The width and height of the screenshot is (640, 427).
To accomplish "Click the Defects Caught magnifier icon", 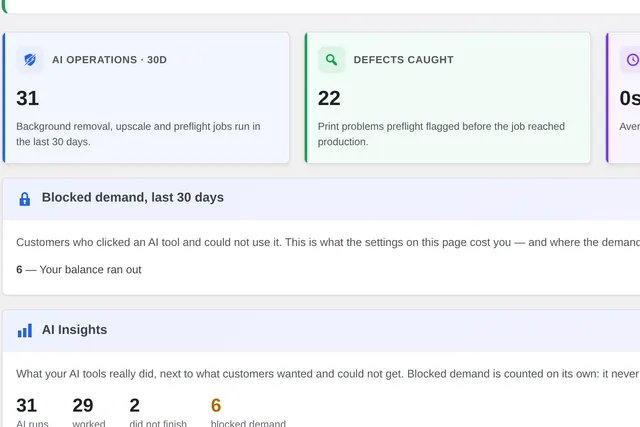I will point(331,60).
